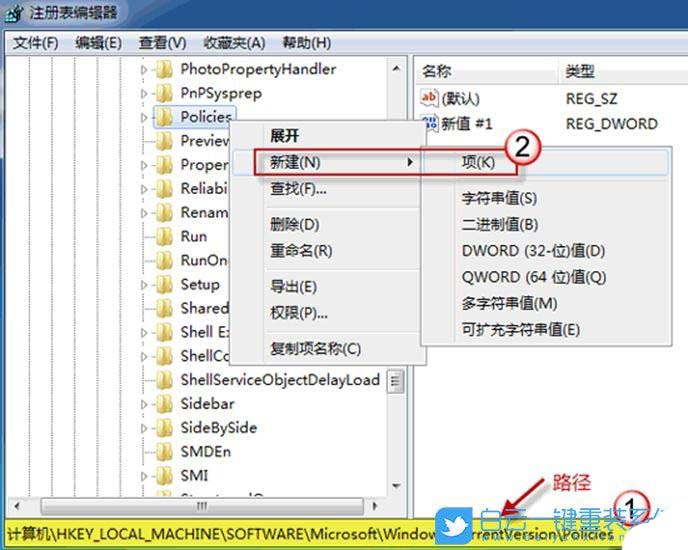Click the 名称 column header
The width and height of the screenshot is (688, 550).
click(x=437, y=71)
